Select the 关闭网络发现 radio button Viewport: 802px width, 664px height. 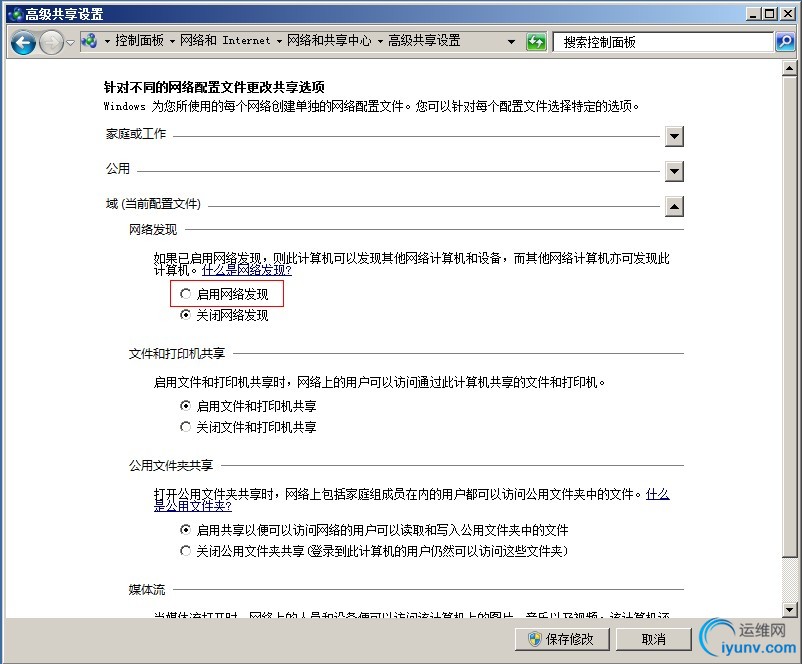(x=185, y=315)
